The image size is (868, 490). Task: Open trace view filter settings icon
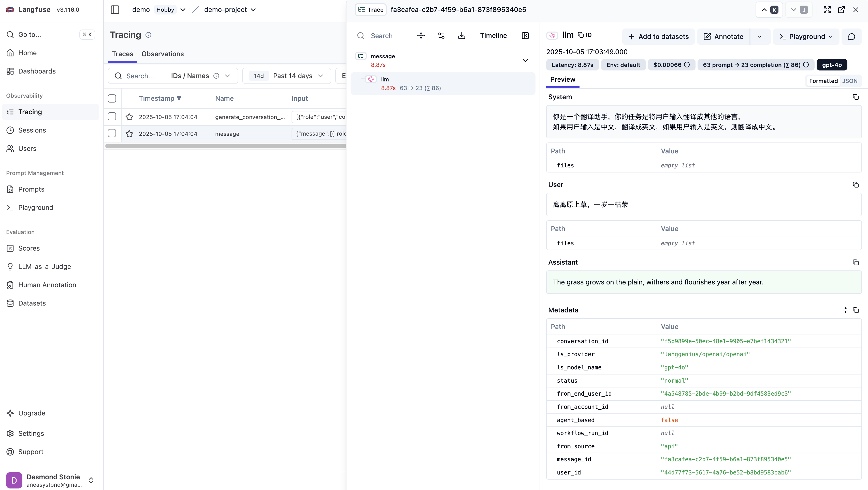click(x=441, y=36)
